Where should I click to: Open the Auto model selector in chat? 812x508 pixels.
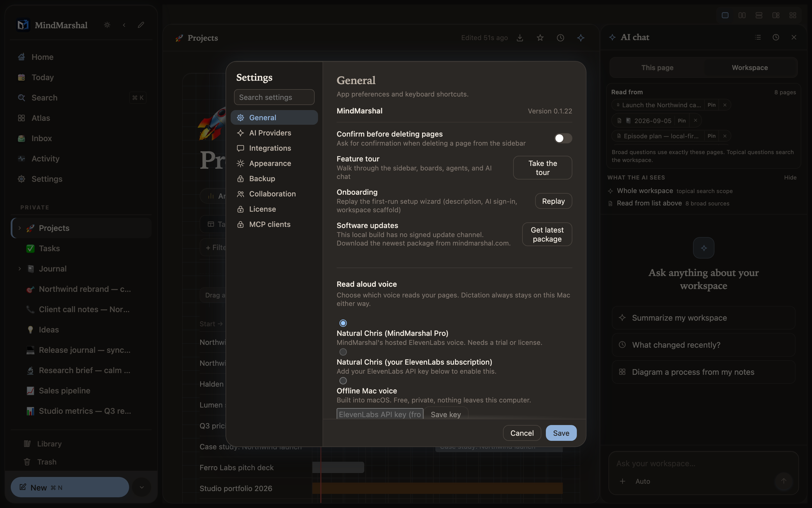coord(643,481)
